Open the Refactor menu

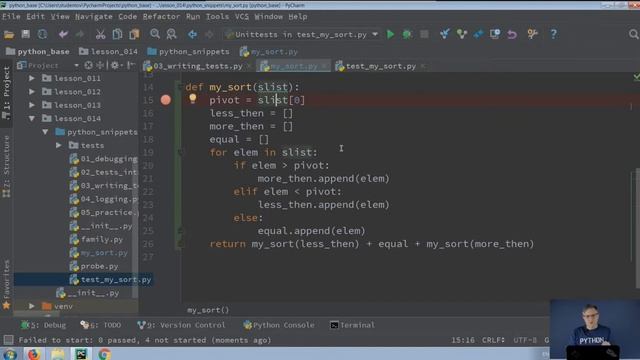(161, 17)
